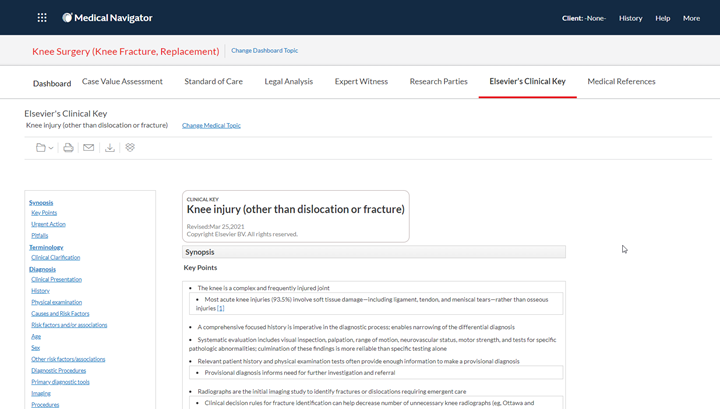Screen dimensions: 720x409
Task: Click the 'Elsevier's Clinical Key' page heading
Action: coord(66,113)
